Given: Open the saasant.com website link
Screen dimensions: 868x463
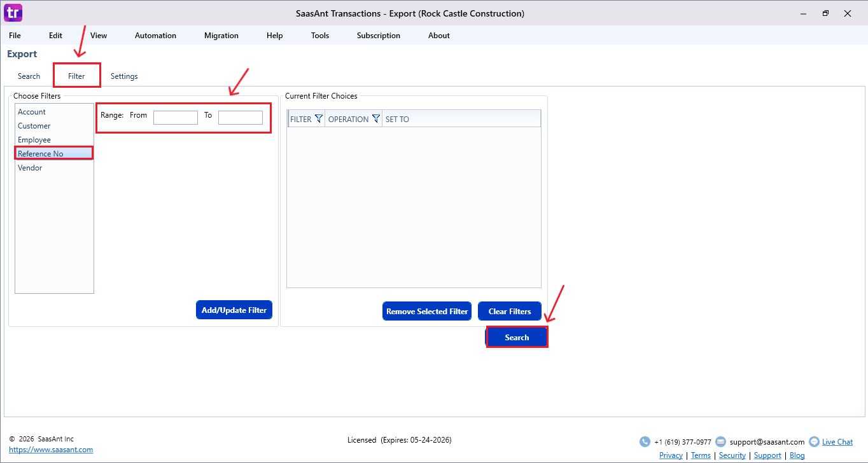Looking at the screenshot, I should pos(51,450).
